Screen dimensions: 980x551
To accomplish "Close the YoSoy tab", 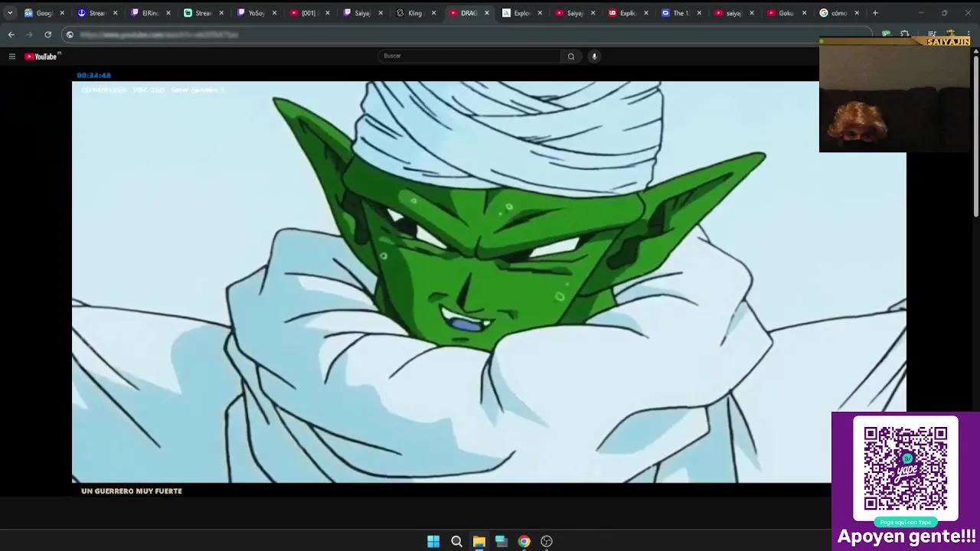I will pyautogui.click(x=274, y=13).
